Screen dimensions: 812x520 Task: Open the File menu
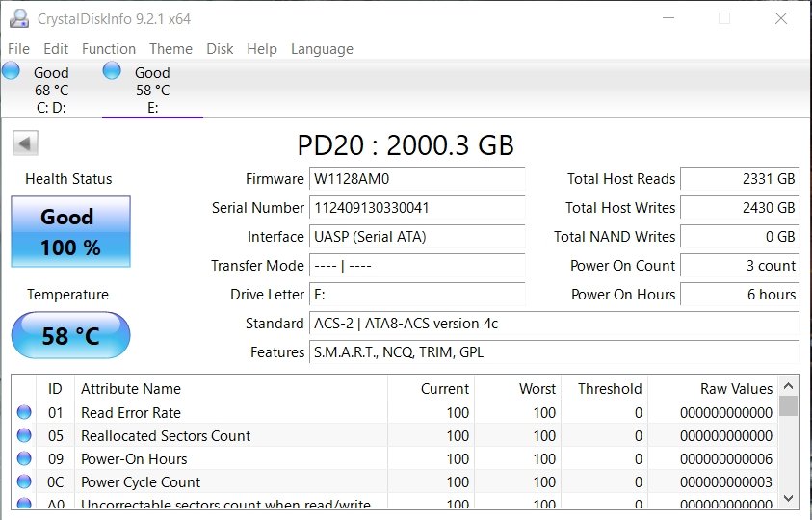18,49
